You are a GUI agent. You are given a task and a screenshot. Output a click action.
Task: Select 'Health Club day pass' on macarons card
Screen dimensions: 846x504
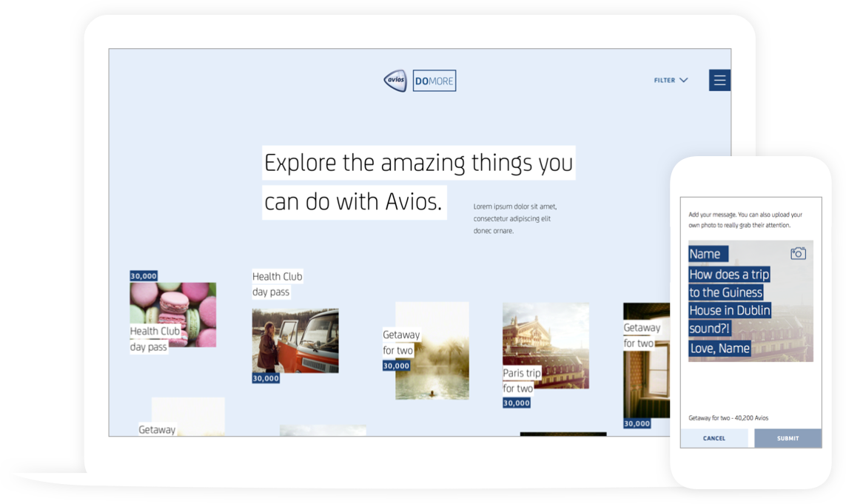155,339
